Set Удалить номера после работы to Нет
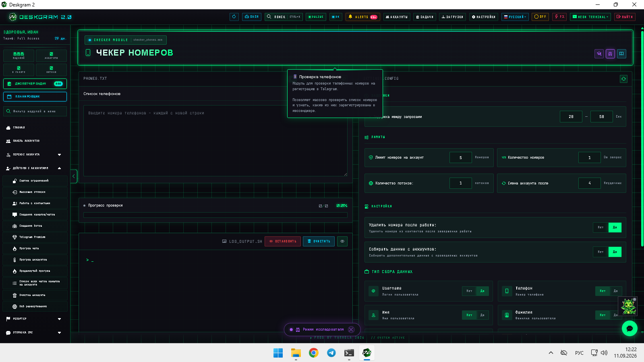The image size is (644, 362). pyautogui.click(x=601, y=228)
